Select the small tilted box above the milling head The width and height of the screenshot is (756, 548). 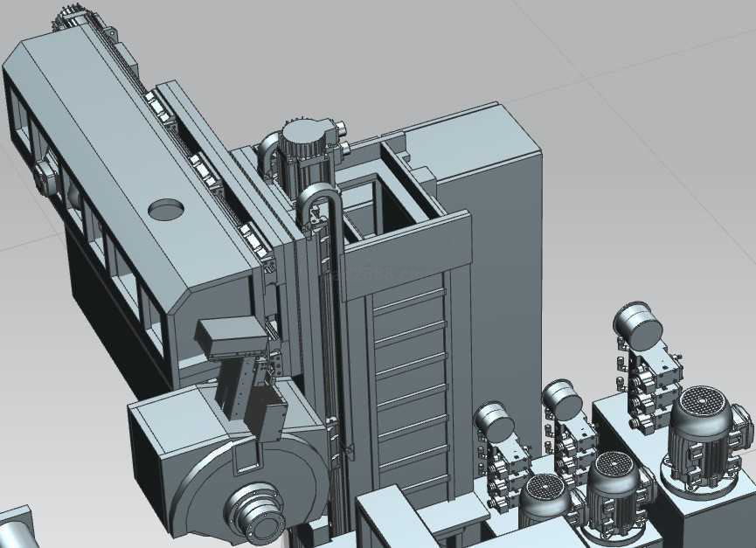point(231,336)
